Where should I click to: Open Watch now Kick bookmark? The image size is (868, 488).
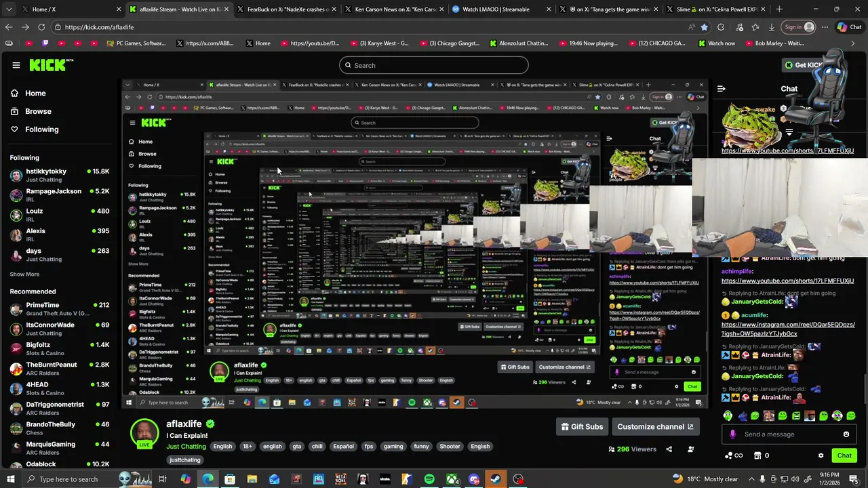[717, 43]
